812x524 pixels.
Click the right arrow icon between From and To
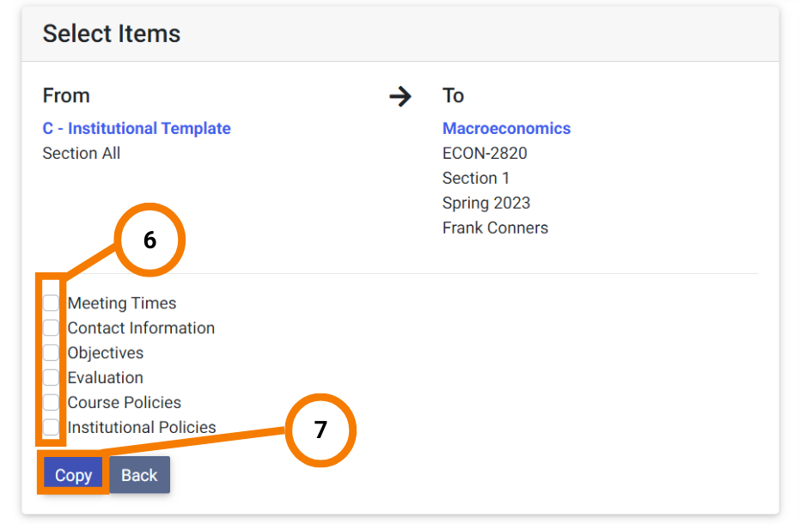coord(400,96)
